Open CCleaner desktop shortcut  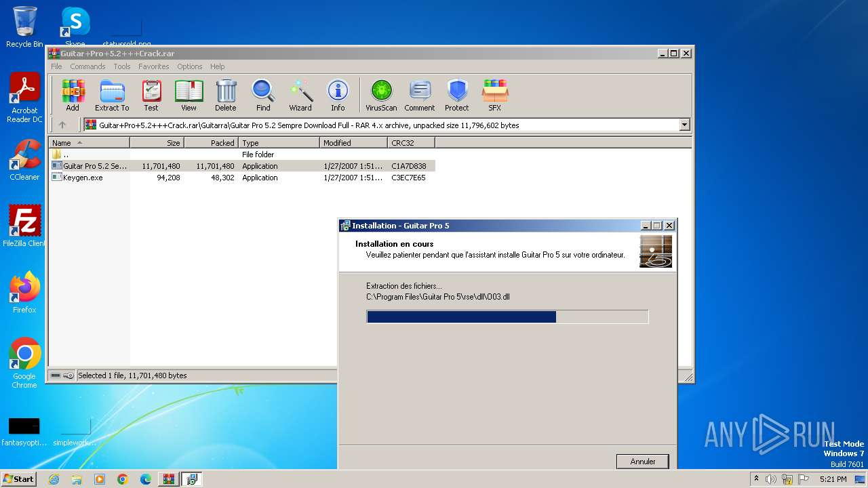(x=24, y=160)
